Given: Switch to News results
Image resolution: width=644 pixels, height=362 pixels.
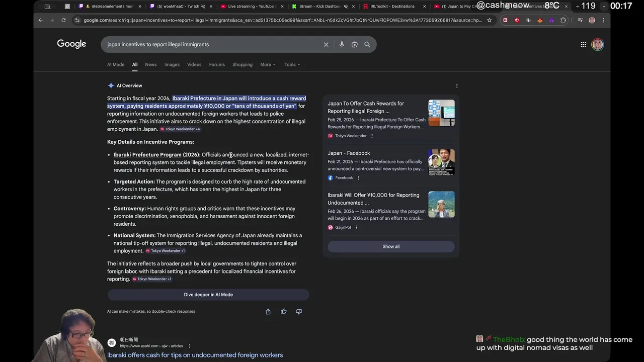Looking at the screenshot, I should 151,64.
